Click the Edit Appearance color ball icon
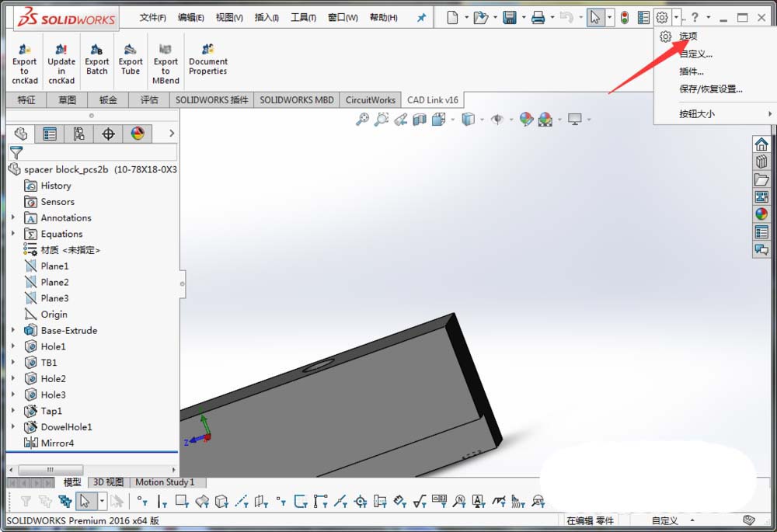777x532 pixels. pyautogui.click(x=526, y=119)
